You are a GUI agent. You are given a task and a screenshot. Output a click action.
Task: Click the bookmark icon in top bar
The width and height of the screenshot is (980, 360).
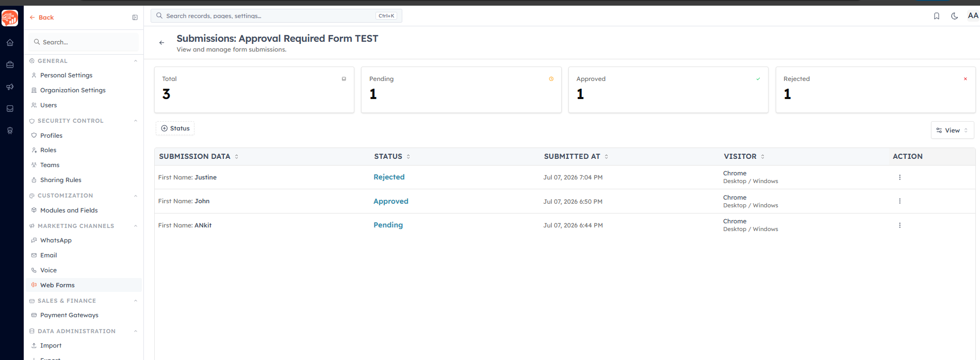click(937, 16)
